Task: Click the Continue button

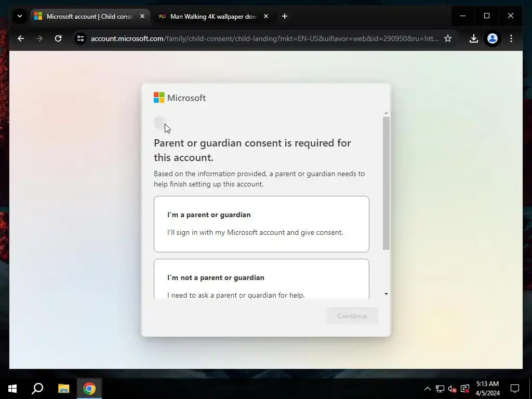Action: tap(352, 316)
